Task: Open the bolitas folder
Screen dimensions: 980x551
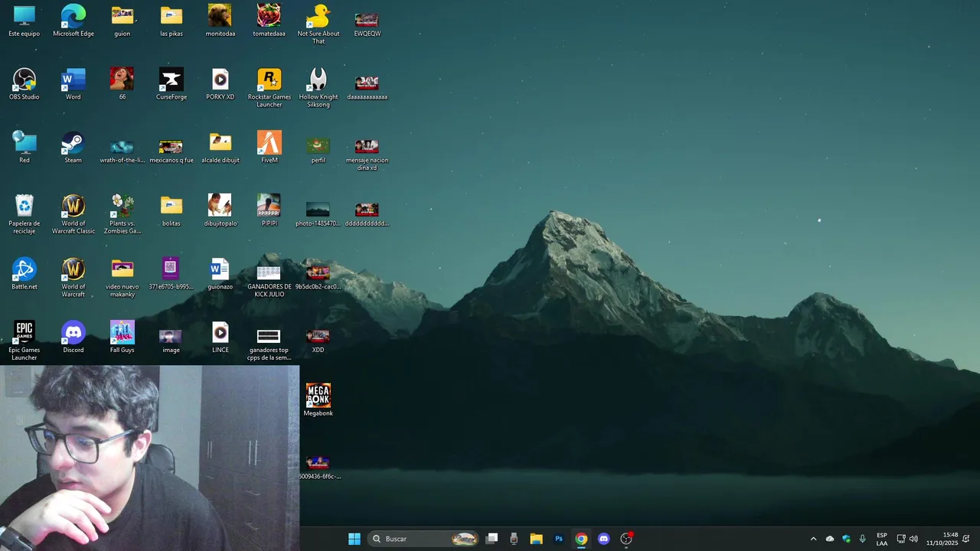Action: click(x=171, y=210)
